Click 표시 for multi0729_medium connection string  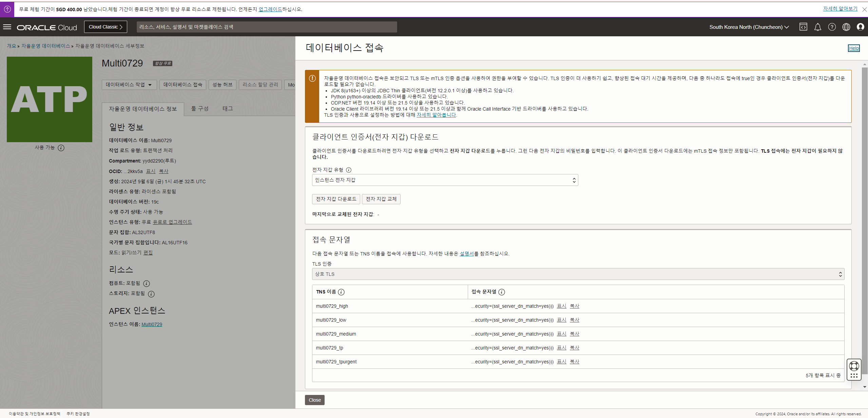point(562,334)
